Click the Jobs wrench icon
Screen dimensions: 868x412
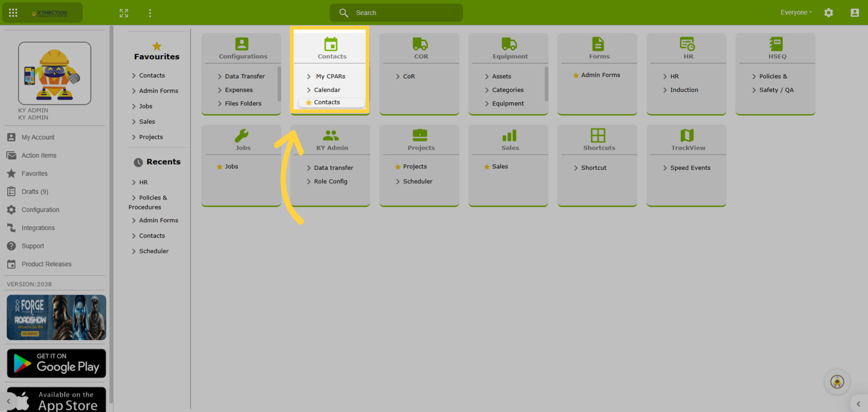tap(242, 135)
